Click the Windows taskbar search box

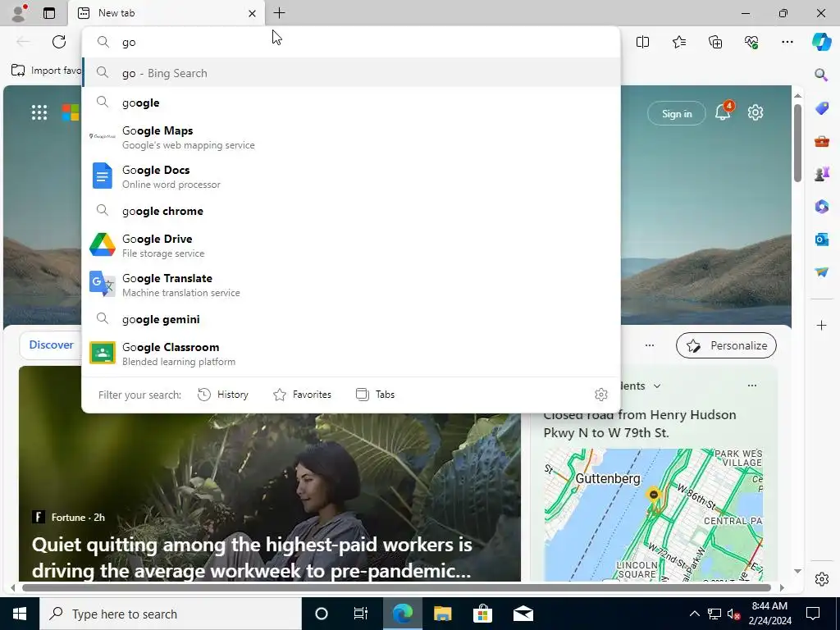click(x=171, y=614)
